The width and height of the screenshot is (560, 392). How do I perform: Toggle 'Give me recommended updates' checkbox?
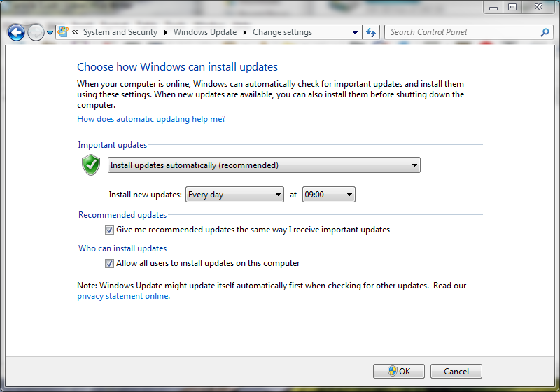pos(109,230)
